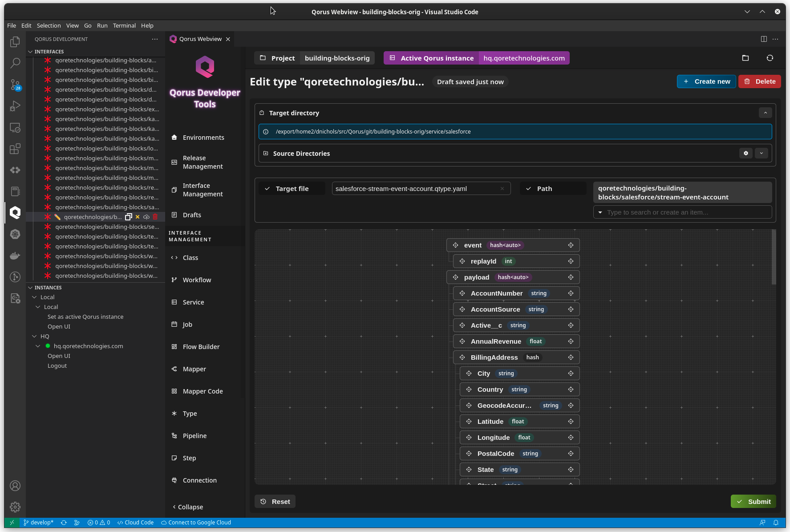Click the reload icon in webview header
790x532 pixels.
770,58
